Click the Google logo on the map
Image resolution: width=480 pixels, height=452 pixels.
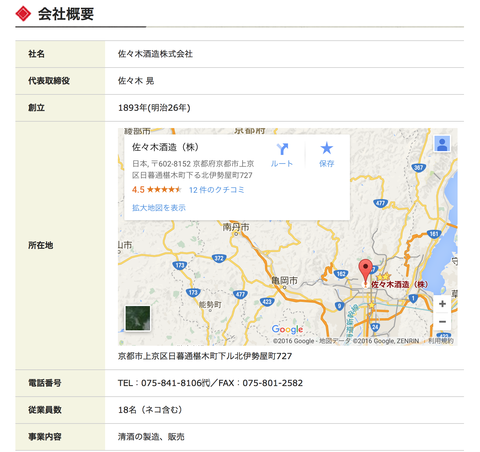(287, 329)
